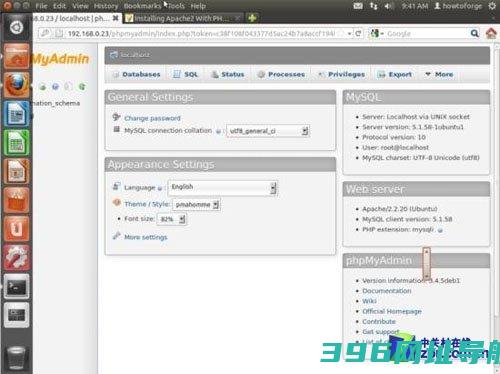Image resolution: width=500 pixels, height=374 pixels.
Task: Click the localhost server breadcrumb link
Action: tap(135, 55)
